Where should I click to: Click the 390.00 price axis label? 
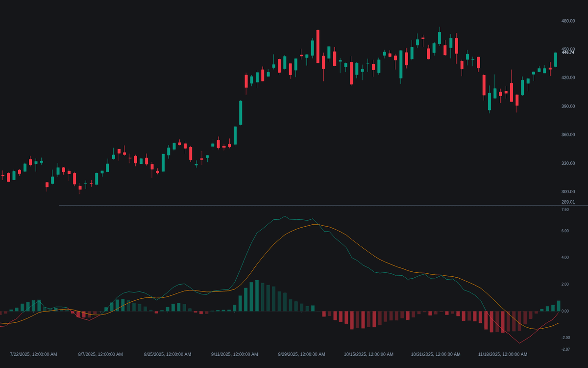(568, 106)
